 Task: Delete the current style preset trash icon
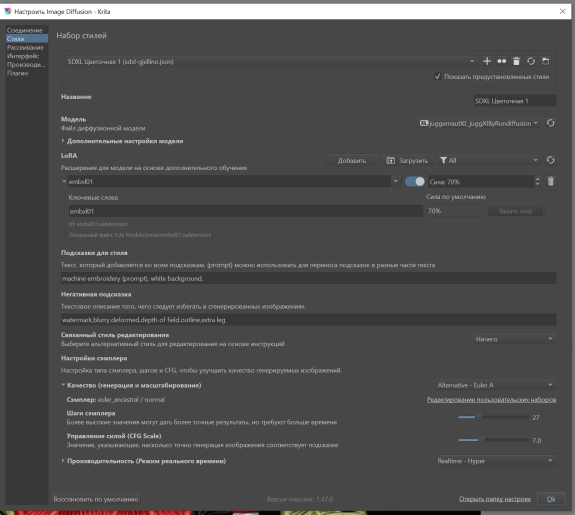click(x=516, y=61)
